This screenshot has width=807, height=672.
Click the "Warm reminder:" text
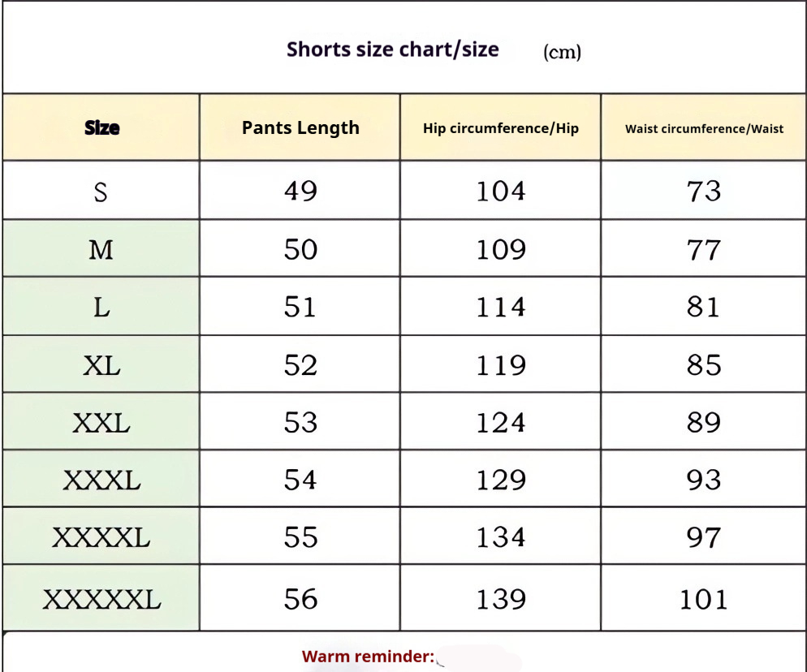pos(368,657)
